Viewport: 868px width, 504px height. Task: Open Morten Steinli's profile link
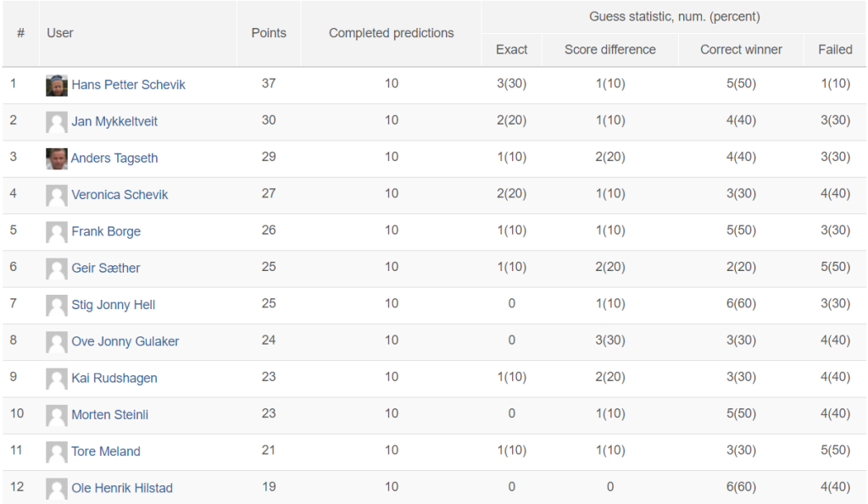coord(110,414)
